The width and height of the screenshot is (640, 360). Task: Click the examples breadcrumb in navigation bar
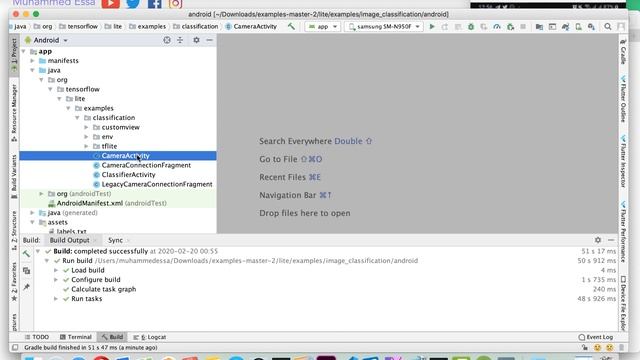[x=148, y=27]
